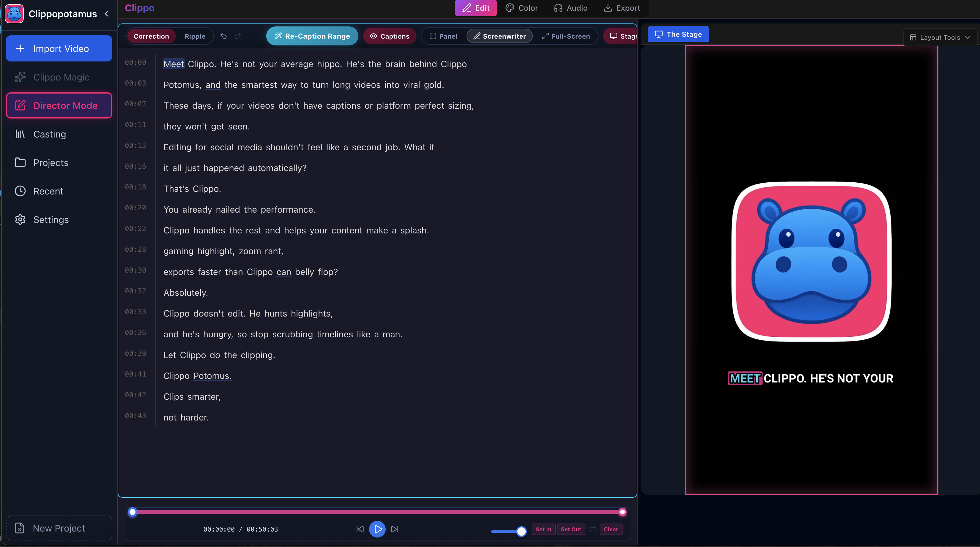
Task: Switch to Full-Screen view
Action: point(566,36)
